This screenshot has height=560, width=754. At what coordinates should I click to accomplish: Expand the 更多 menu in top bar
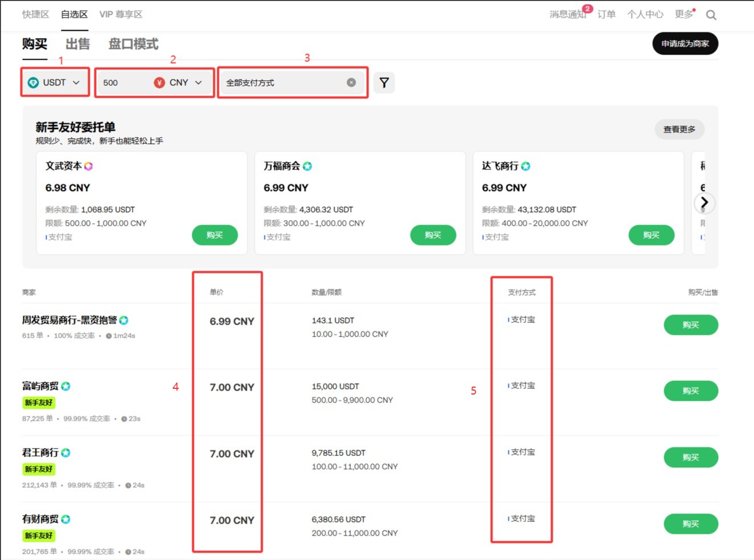(684, 14)
